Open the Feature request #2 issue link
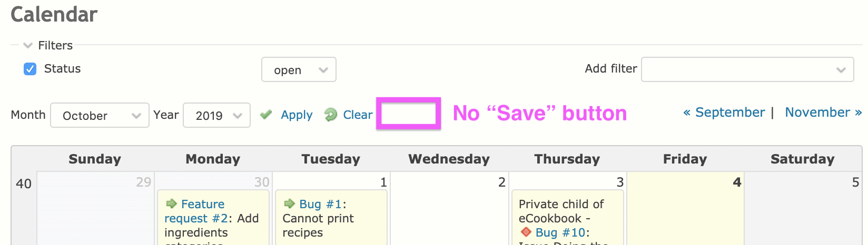868x245 pixels. point(203,204)
